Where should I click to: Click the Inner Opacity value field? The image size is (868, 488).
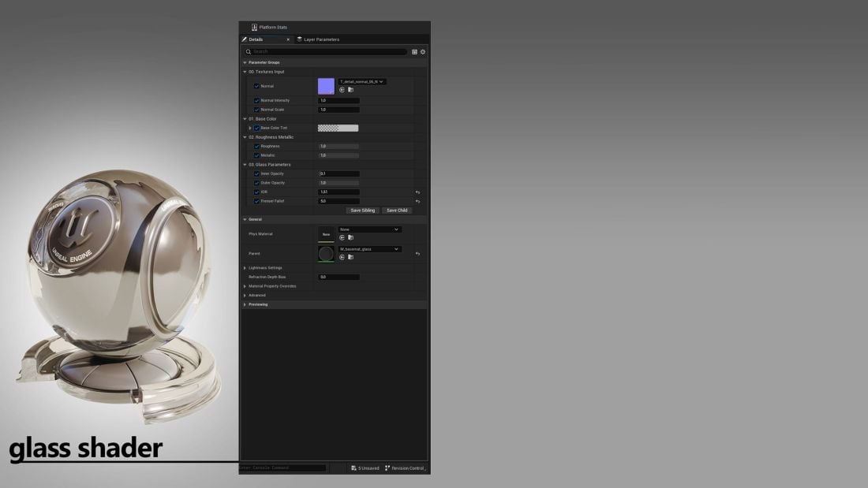point(339,173)
